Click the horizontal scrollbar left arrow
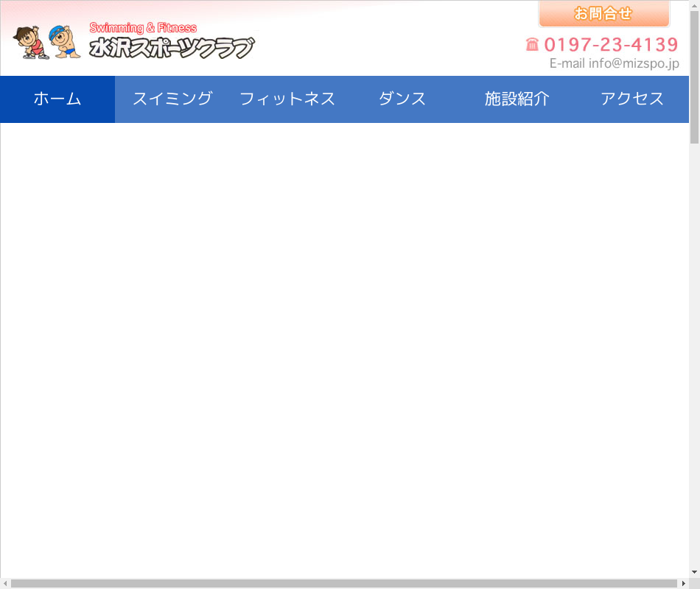Image resolution: width=700 pixels, height=589 pixels. point(6,583)
